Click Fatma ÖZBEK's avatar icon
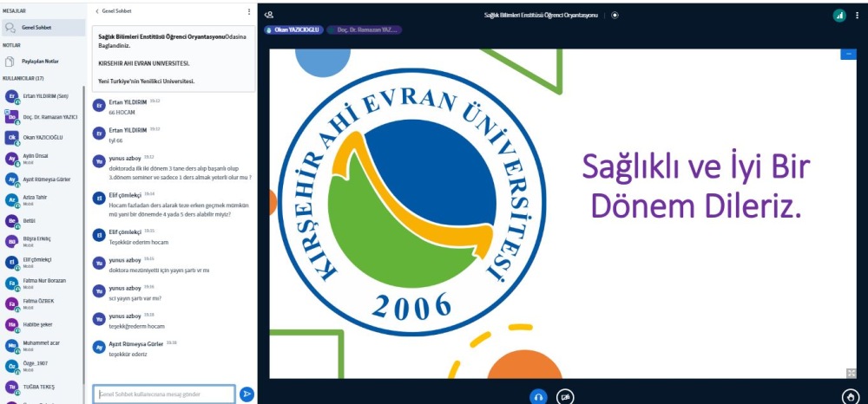The image size is (868, 404). click(11, 303)
